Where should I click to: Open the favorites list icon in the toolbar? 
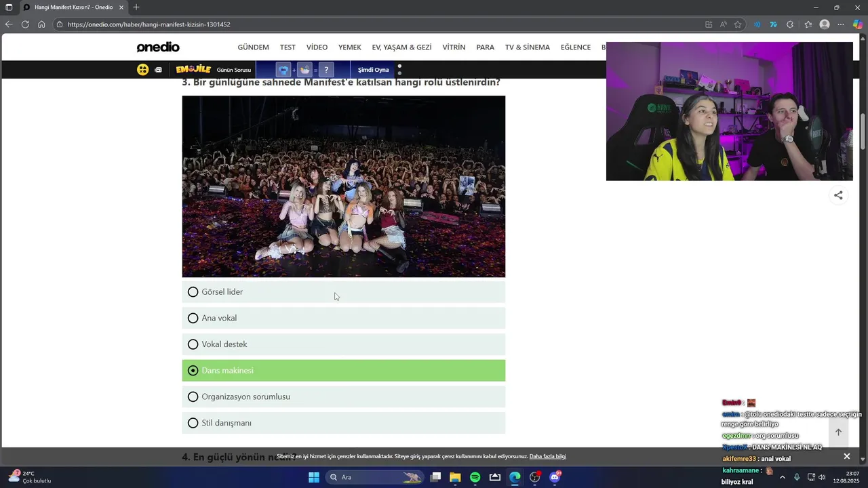pyautogui.click(x=808, y=24)
